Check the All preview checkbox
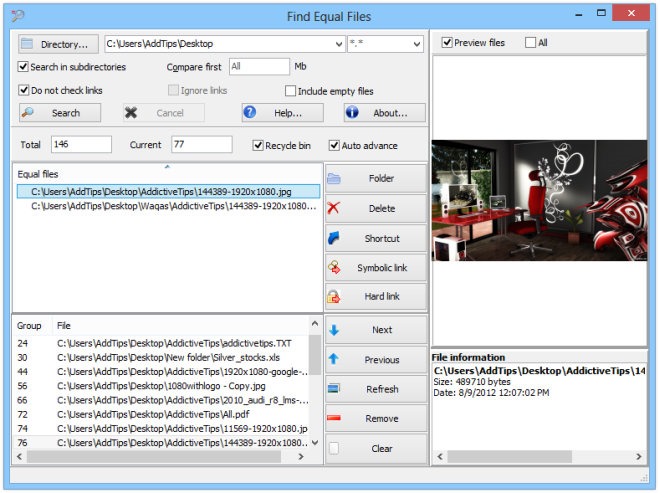The height and width of the screenshot is (493, 660). click(x=530, y=43)
